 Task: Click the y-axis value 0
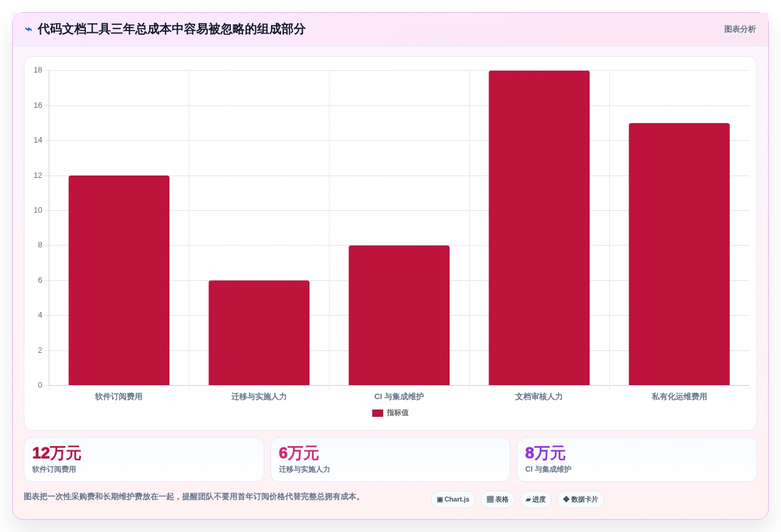pos(40,385)
